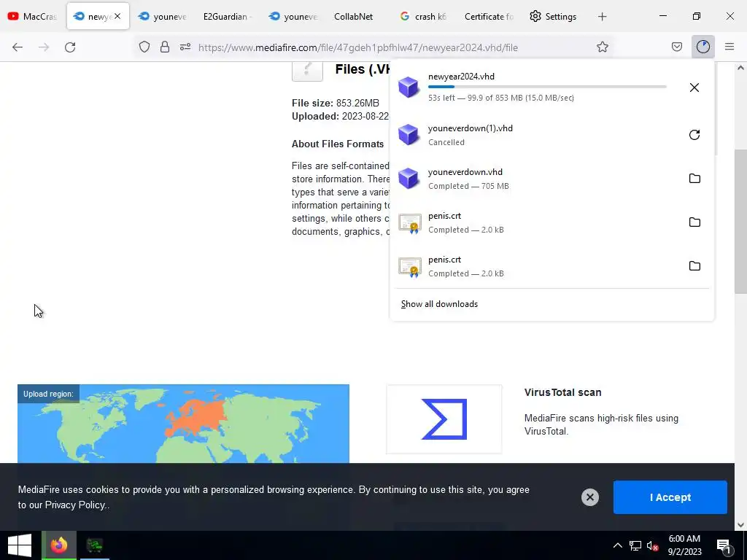This screenshot has width=747, height=560.
Task: Close the newyear tab
Action: (x=117, y=16)
